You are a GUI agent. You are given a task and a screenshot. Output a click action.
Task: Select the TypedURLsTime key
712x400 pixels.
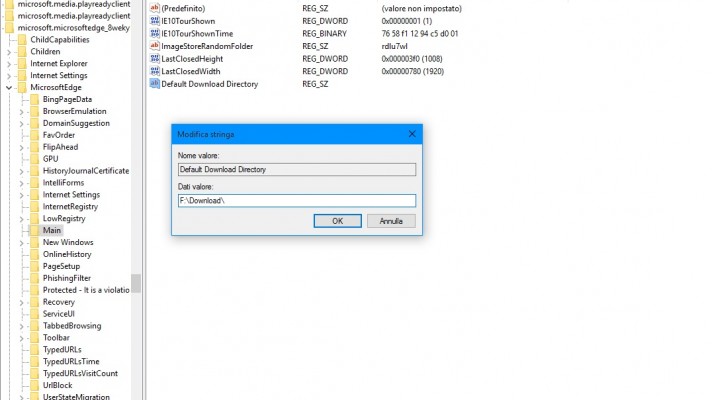click(71, 361)
